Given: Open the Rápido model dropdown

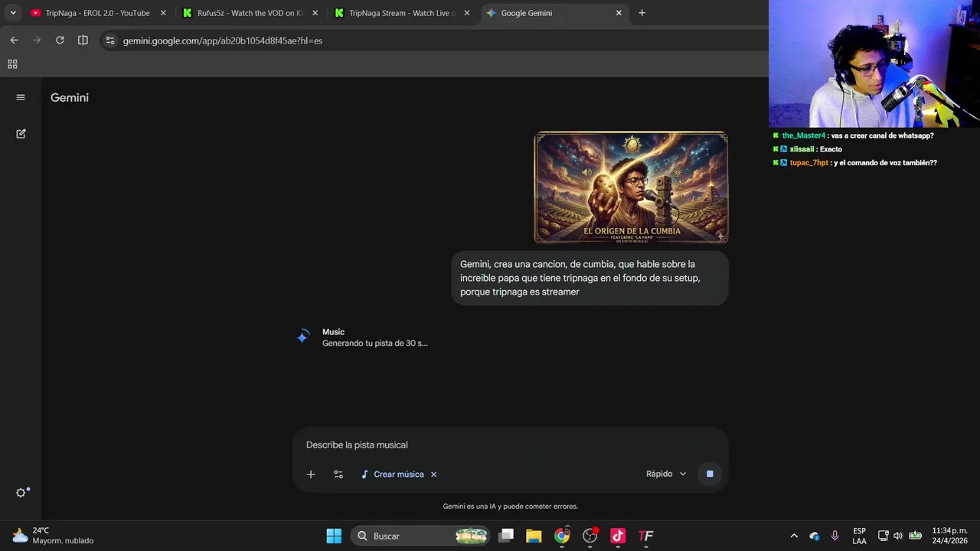Looking at the screenshot, I should point(666,474).
